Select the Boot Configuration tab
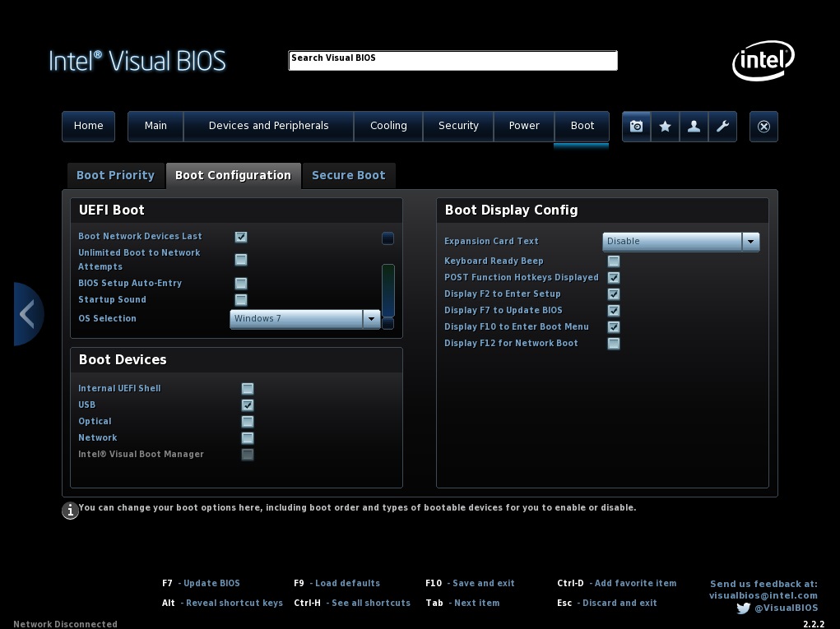Viewport: 840px width, 629px height. point(233,176)
